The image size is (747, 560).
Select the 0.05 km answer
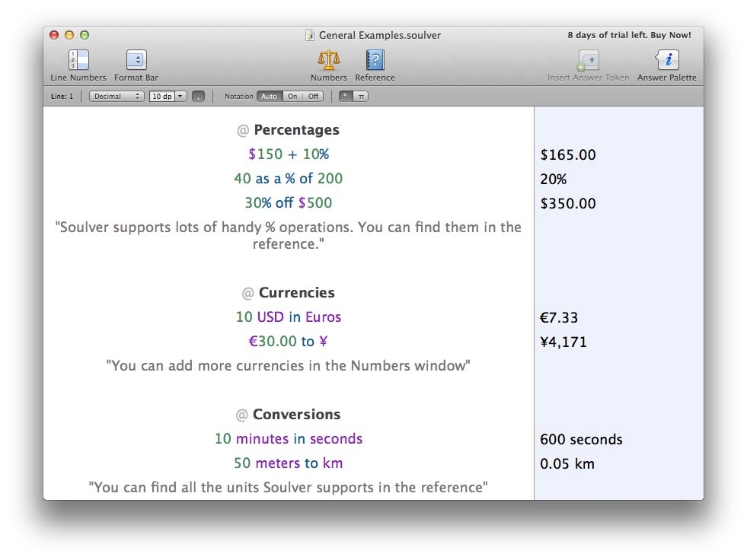567,464
